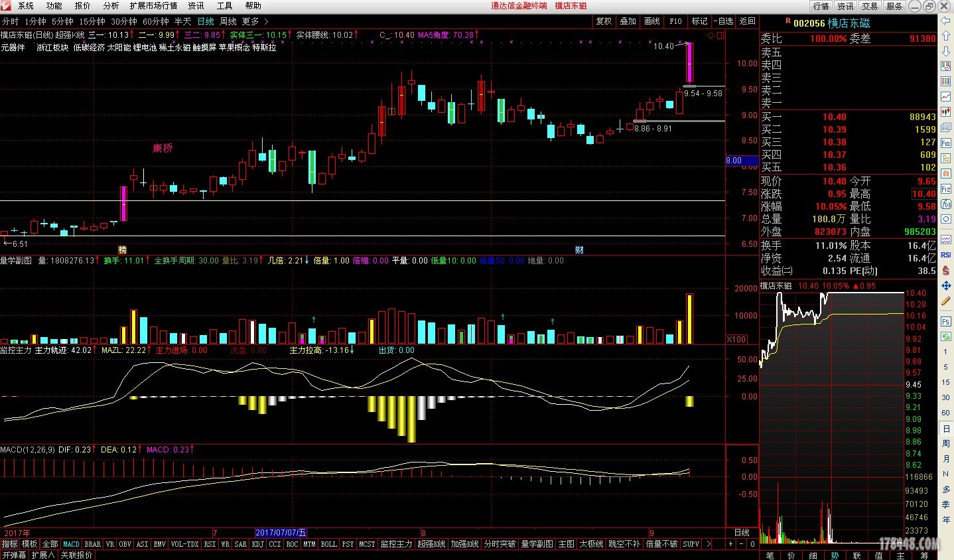Open the line chart sidebar icon
This screenshot has width=954, height=560.
click(946, 97)
